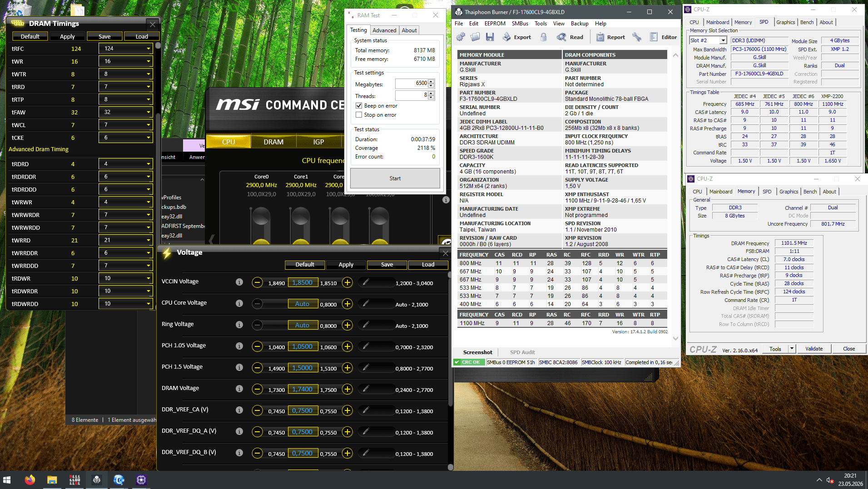Open the DRAM tab in MSI Command Center
Image resolution: width=868 pixels, height=489 pixels.
273,142
